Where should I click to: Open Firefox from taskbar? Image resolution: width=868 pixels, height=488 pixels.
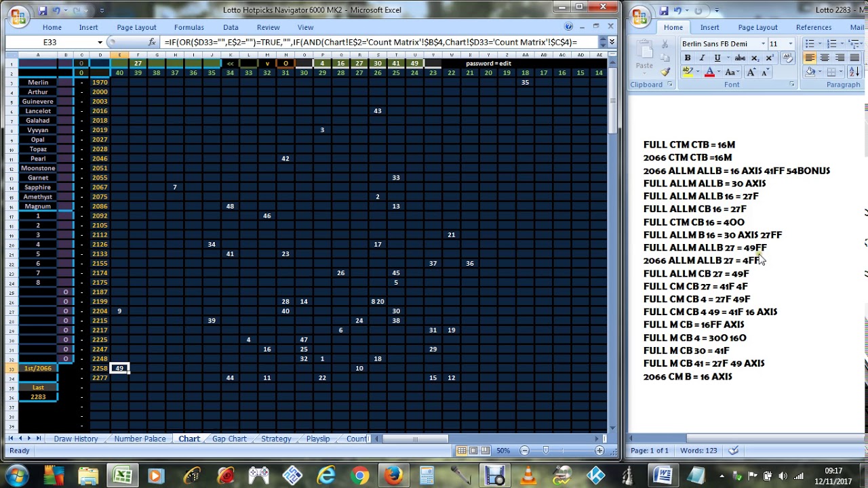tap(393, 475)
